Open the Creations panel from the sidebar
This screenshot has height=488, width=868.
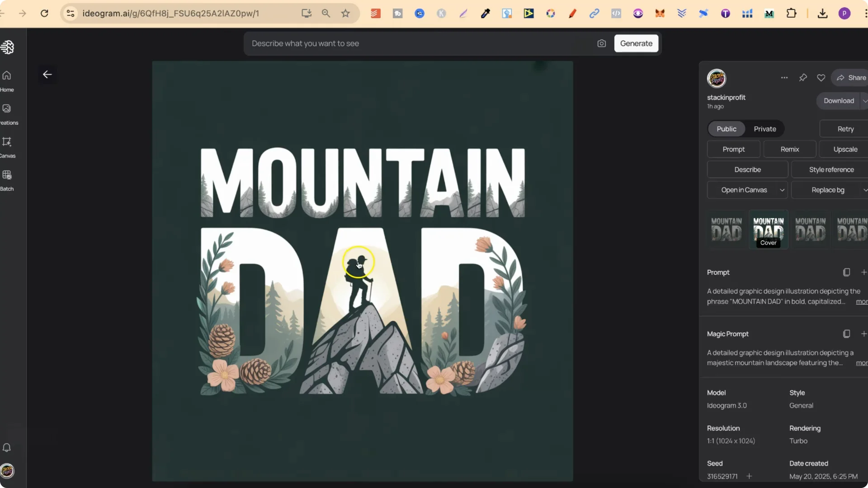pos(7,113)
